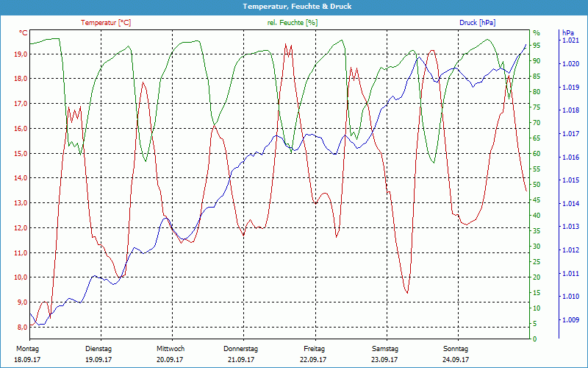Screen dimensions: 588x368
Task: Select the red 'Temperatur [°C]' legend label
Action: point(106,23)
